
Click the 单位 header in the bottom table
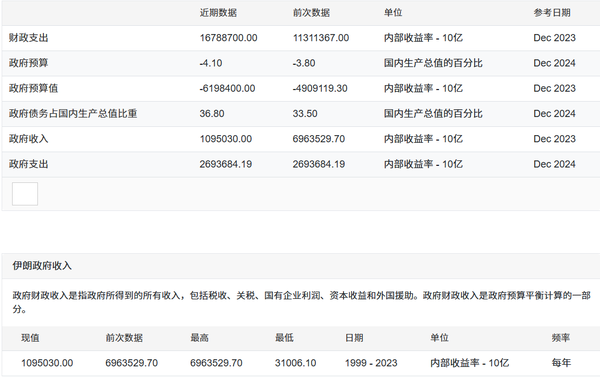[x=439, y=338]
